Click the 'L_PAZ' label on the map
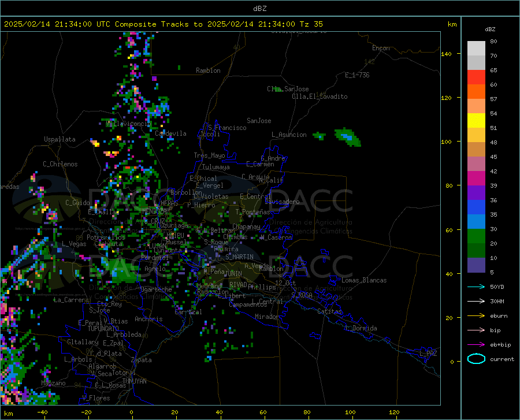This screenshot has width=520, height=420. [x=428, y=354]
